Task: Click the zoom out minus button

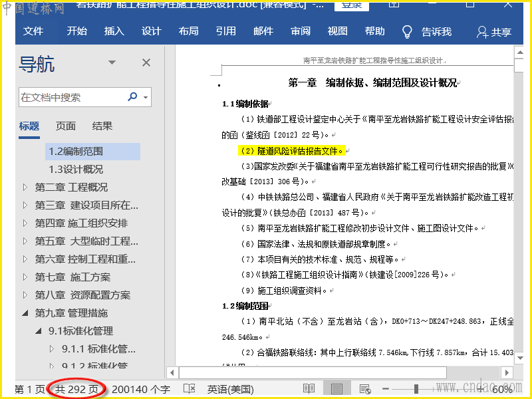Action: coord(386,389)
